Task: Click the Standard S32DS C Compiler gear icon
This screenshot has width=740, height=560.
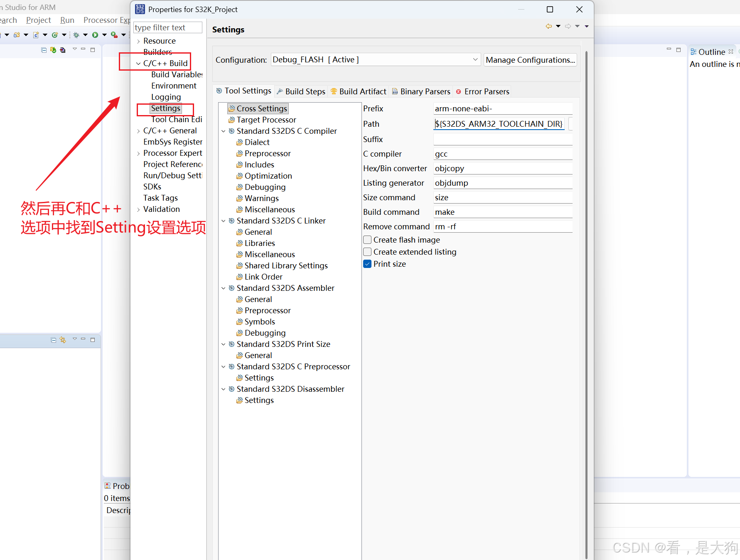Action: [231, 131]
